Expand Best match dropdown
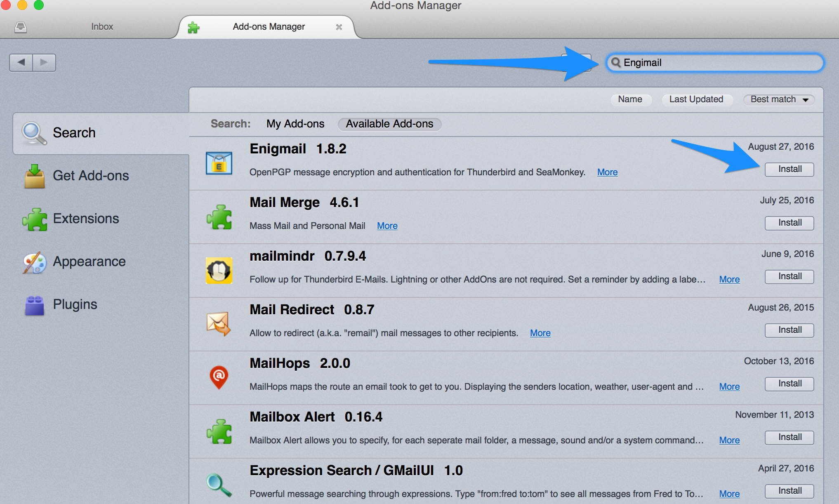Viewport: 839px width, 504px height. (779, 99)
